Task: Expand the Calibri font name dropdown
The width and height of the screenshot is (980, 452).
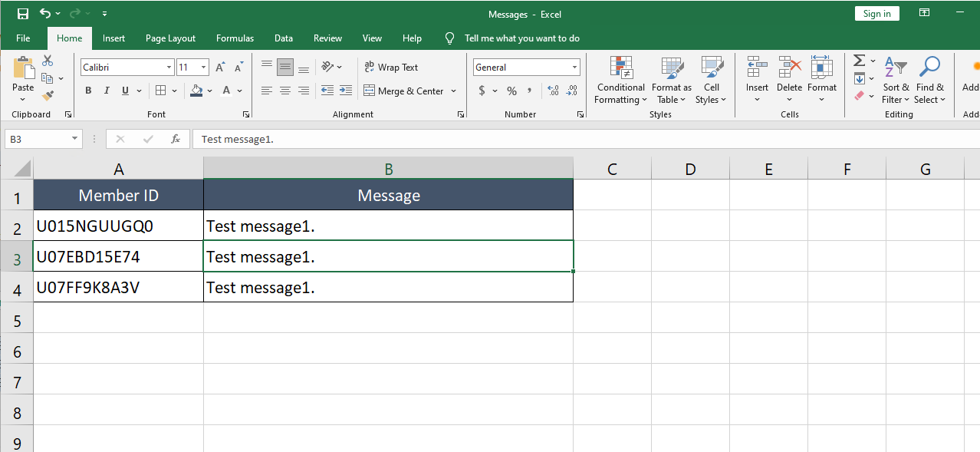Action: (x=169, y=68)
